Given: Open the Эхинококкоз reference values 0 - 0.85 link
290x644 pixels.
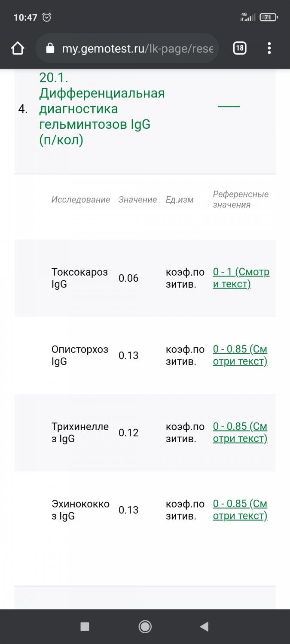Looking at the screenshot, I should (x=240, y=510).
